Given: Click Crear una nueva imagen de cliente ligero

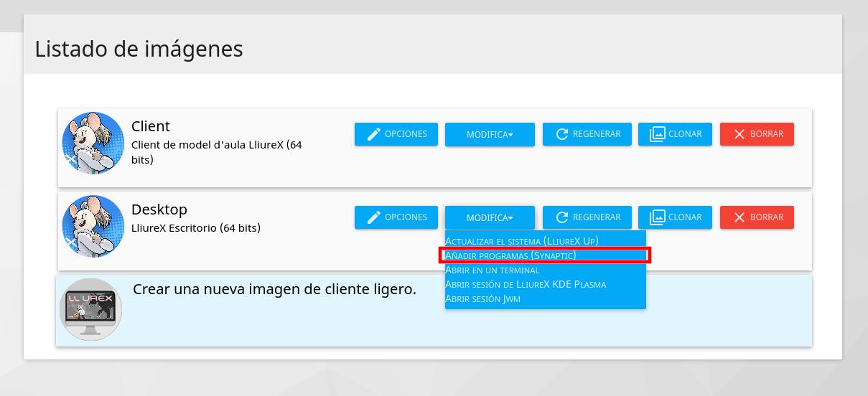Looking at the screenshot, I should [274, 289].
